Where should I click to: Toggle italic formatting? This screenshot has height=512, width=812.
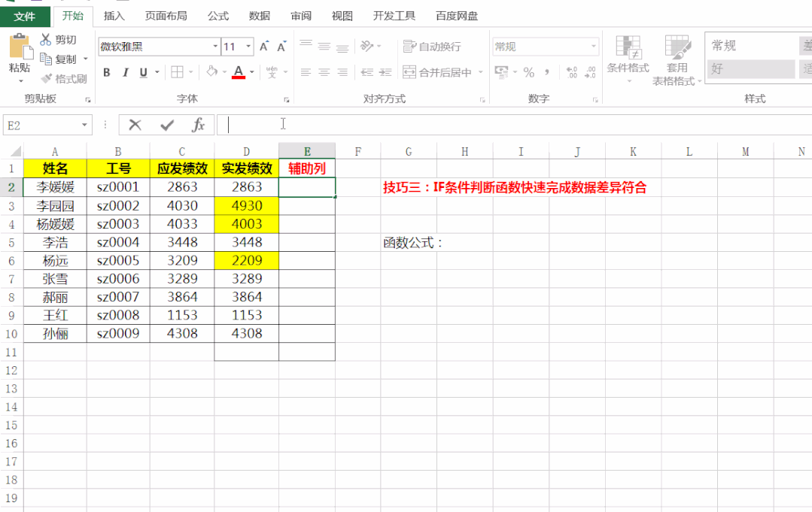[126, 72]
